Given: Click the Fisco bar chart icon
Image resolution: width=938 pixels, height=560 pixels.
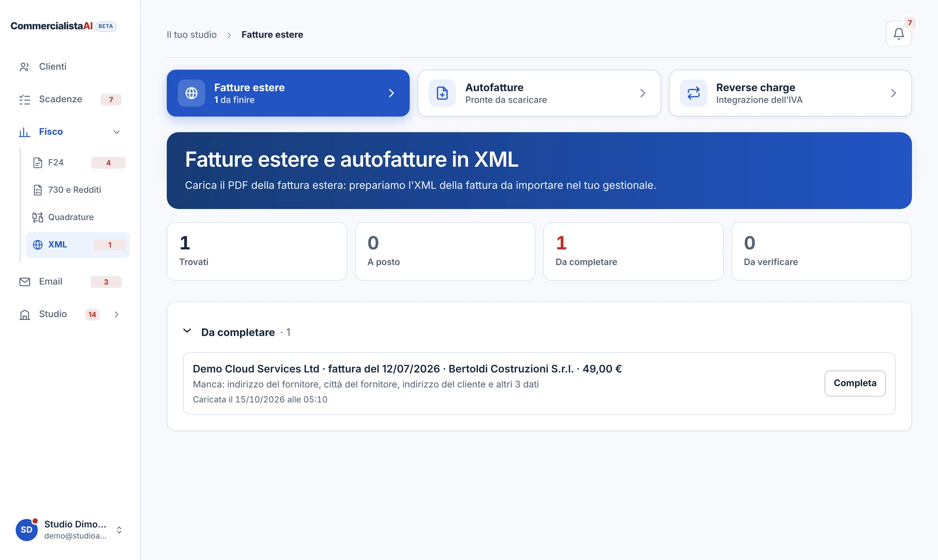Looking at the screenshot, I should (24, 132).
